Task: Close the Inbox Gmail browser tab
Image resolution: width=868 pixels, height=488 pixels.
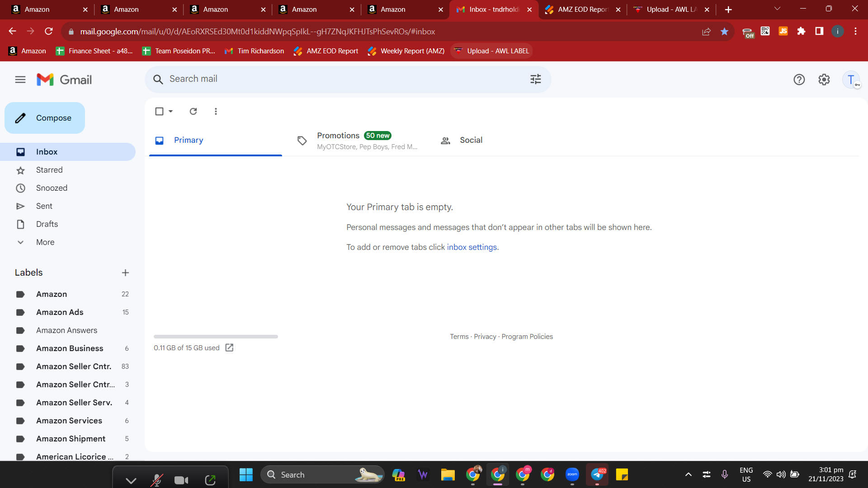Action: pyautogui.click(x=529, y=9)
